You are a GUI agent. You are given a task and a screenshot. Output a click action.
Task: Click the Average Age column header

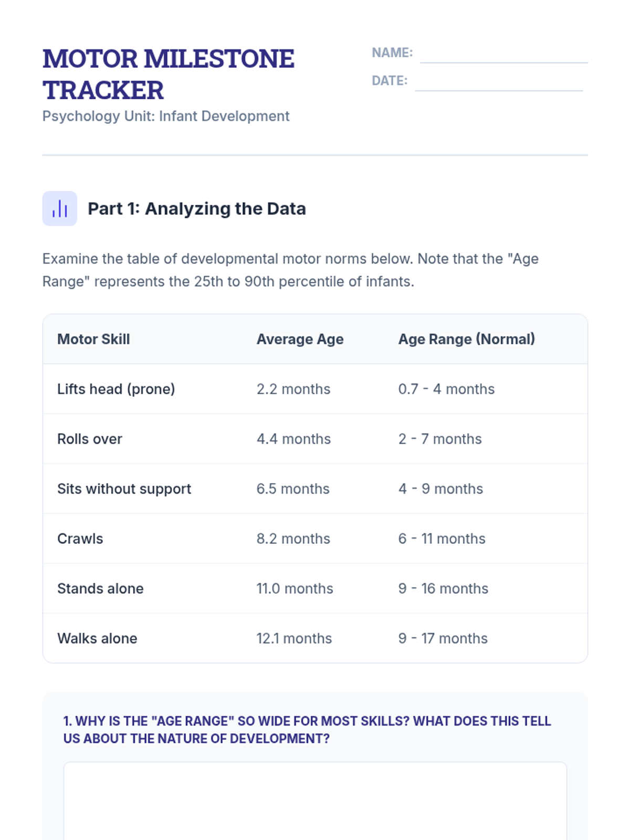click(300, 339)
